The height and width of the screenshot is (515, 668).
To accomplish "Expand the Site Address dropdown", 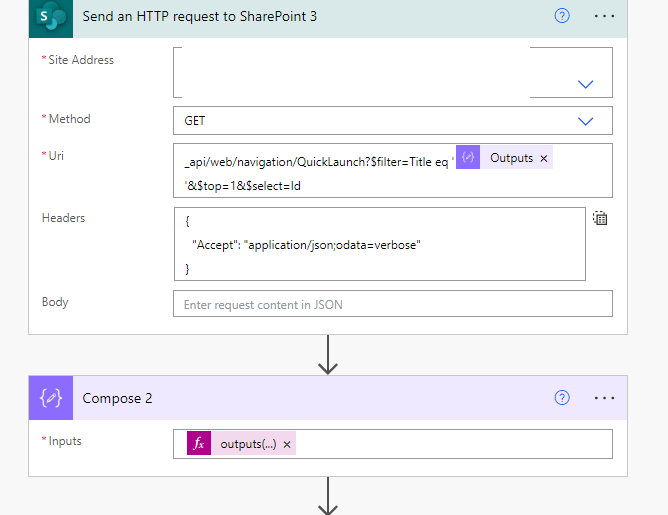I will tap(586, 85).
